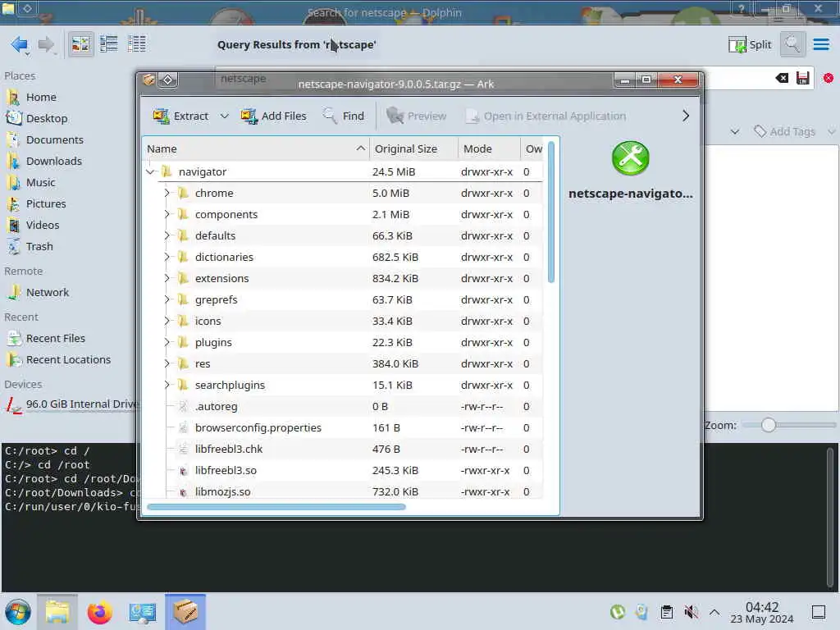
Task: Open 96.0 GiB Internal Drive
Action: (x=72, y=404)
